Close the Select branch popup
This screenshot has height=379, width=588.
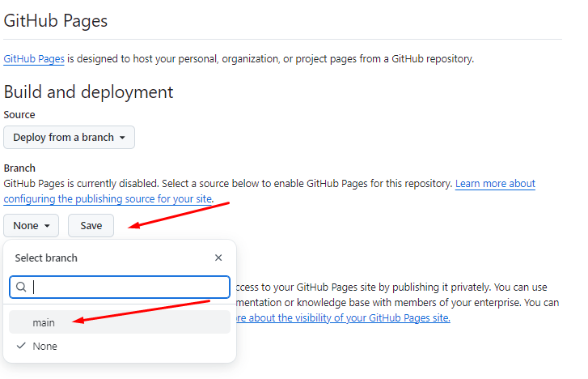tap(218, 258)
